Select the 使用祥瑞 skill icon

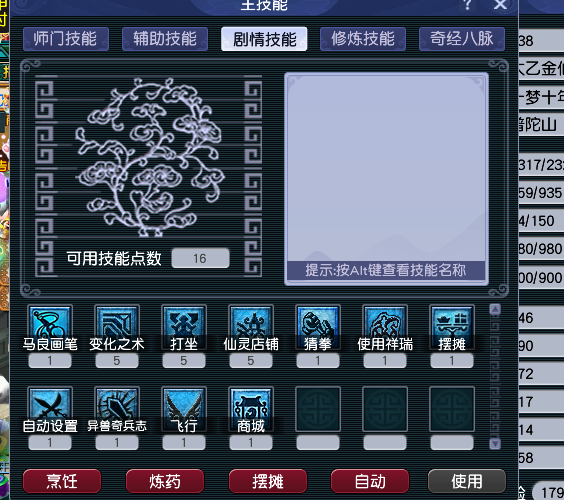[x=385, y=327]
